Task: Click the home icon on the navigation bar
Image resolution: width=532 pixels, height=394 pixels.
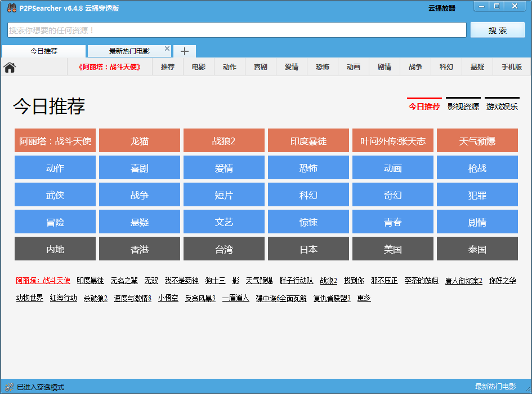Action: click(9, 67)
